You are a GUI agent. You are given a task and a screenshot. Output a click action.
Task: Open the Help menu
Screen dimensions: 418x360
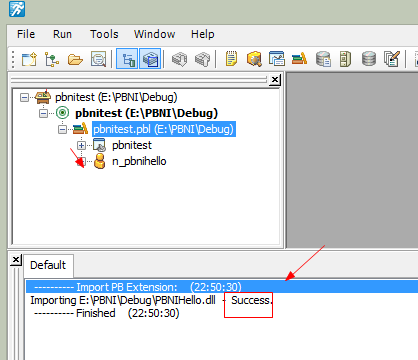(x=202, y=34)
